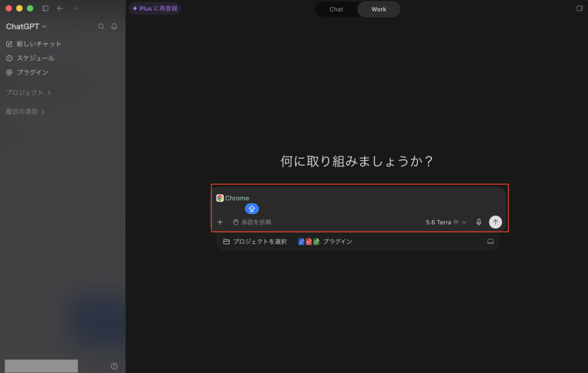Screen dimensions: 588x373
Task: Open スケジュール in the sidebar
Action: click(30, 58)
